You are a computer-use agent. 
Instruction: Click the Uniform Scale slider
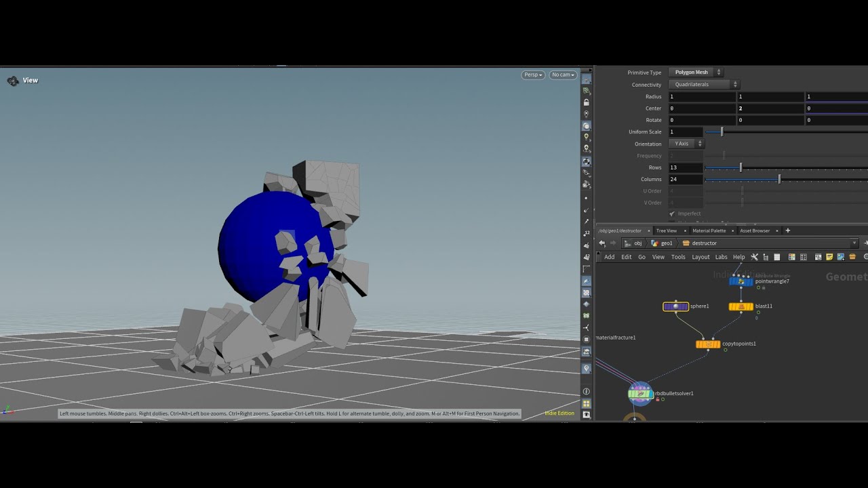[x=787, y=132]
